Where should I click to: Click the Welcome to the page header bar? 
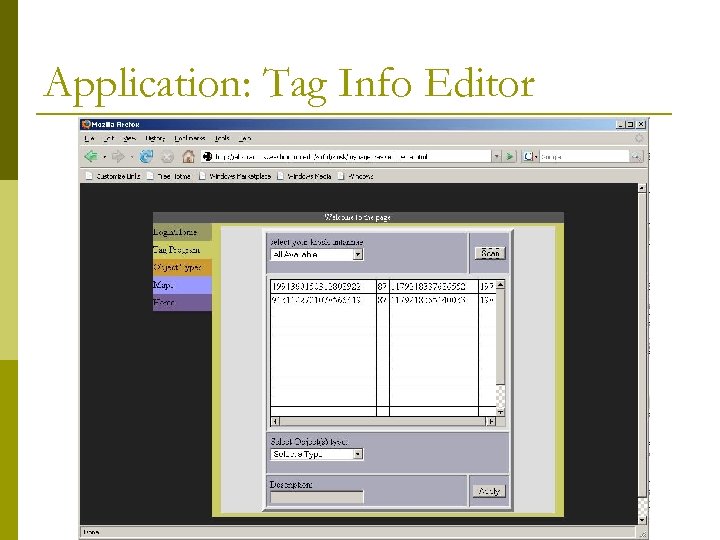coord(358,218)
